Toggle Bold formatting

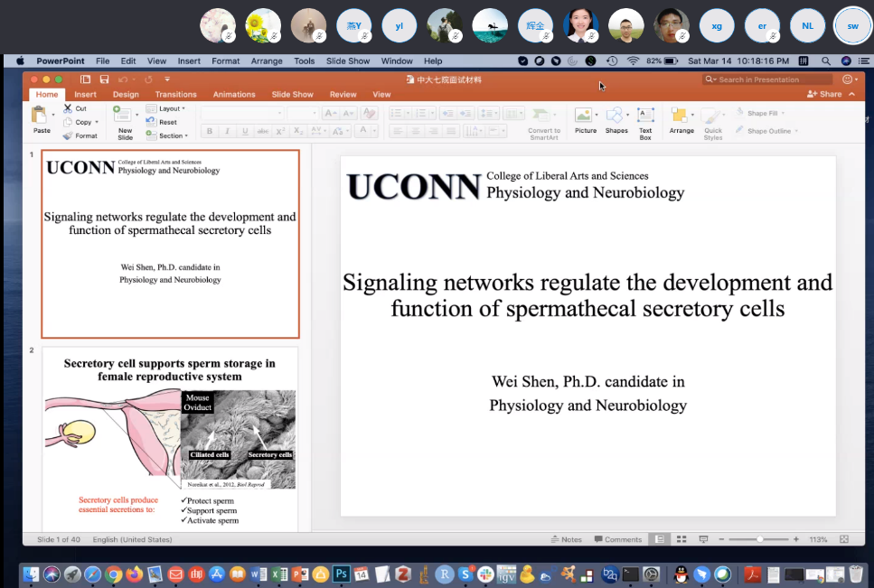pyautogui.click(x=210, y=131)
